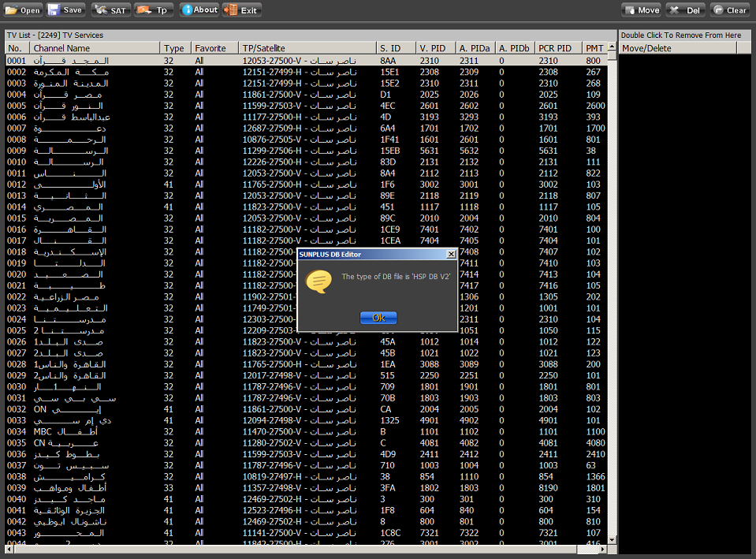Image resolution: width=756 pixels, height=559 pixels.
Task: Select channel row 0016
Action: [x=306, y=229]
